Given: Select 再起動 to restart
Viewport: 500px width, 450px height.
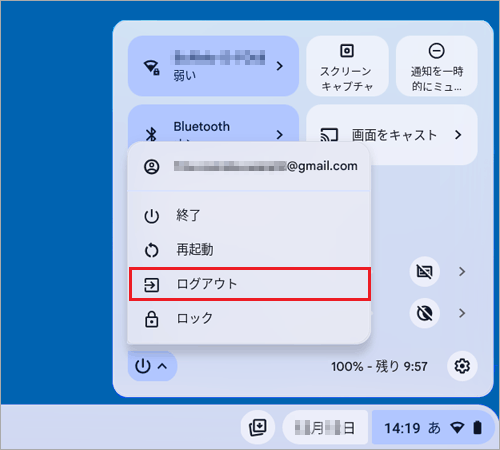Looking at the screenshot, I should 249,250.
